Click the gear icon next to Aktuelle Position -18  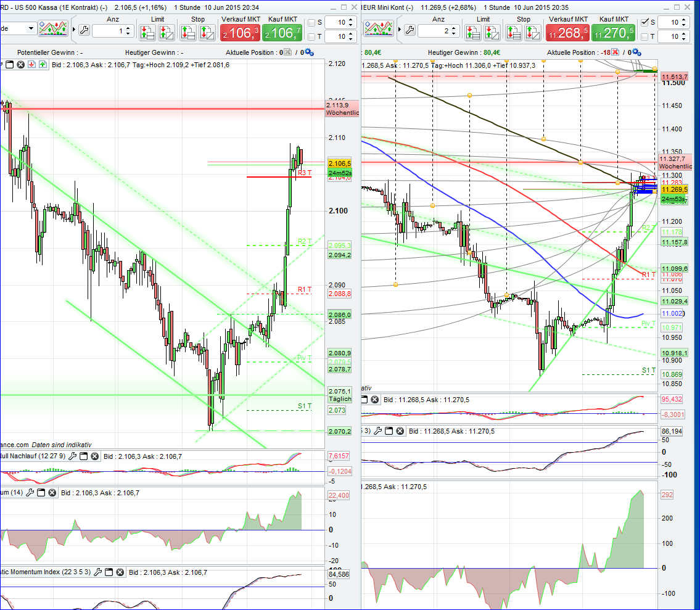coord(636,53)
